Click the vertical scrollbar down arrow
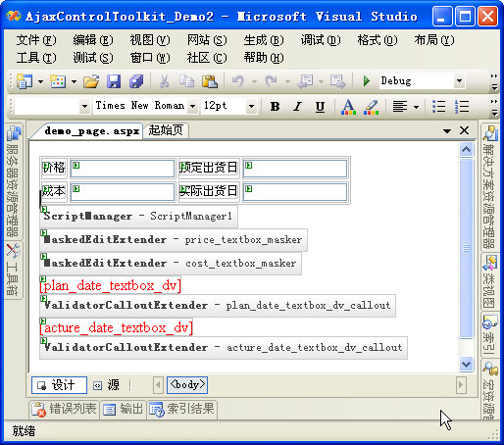The width and height of the screenshot is (504, 445). pos(466,364)
